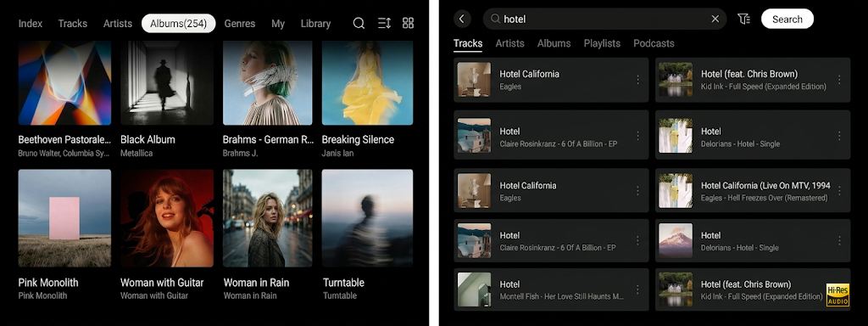This screenshot has width=868, height=326.
Task: Click 'Eagles - Hell Freezes Over (Remastered)' subtitle
Action: [764, 198]
